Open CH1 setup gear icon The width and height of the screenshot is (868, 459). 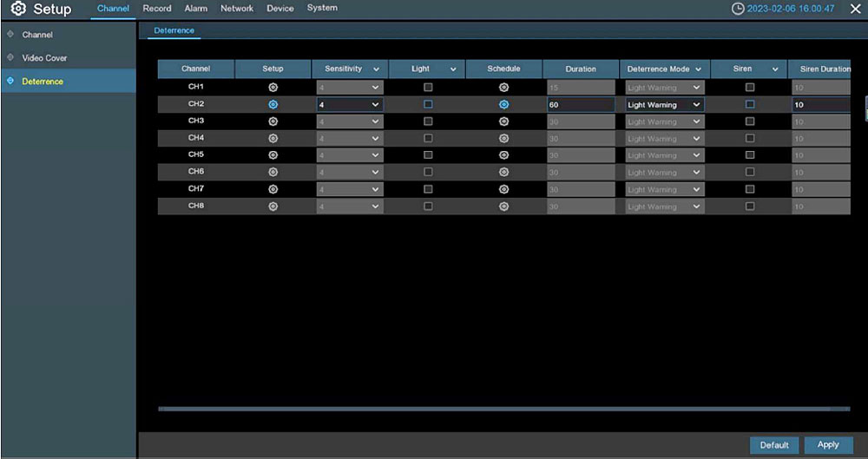click(x=273, y=88)
